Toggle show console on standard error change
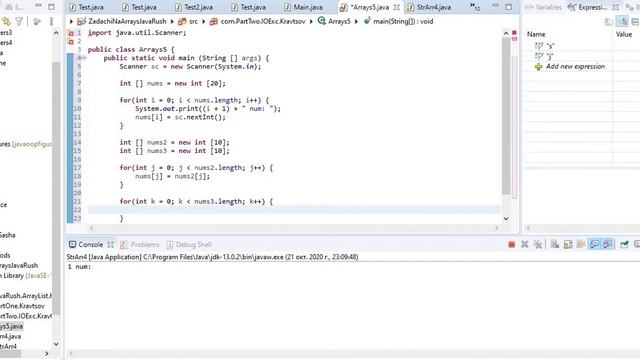Screen dimensions: 640x360 click(x=607, y=244)
